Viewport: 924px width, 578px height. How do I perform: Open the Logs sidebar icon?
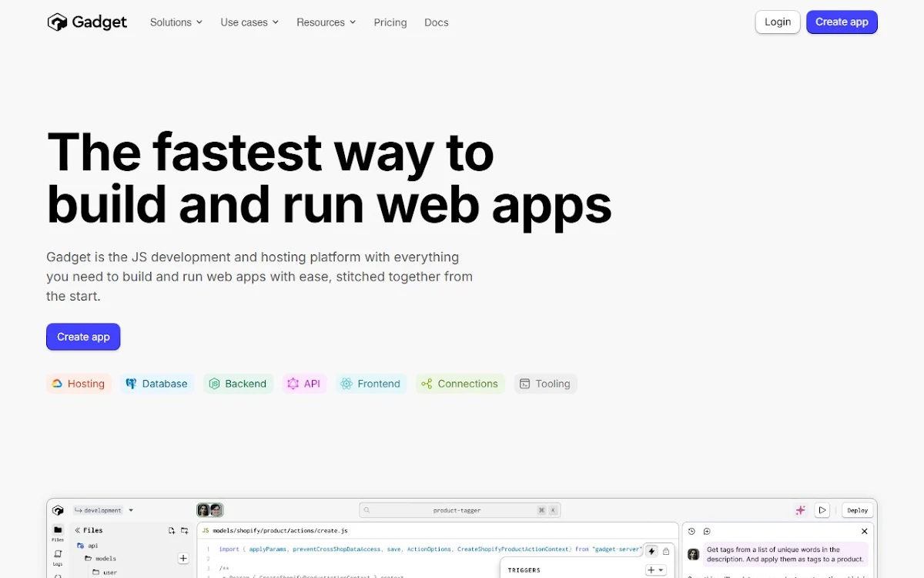(x=58, y=557)
